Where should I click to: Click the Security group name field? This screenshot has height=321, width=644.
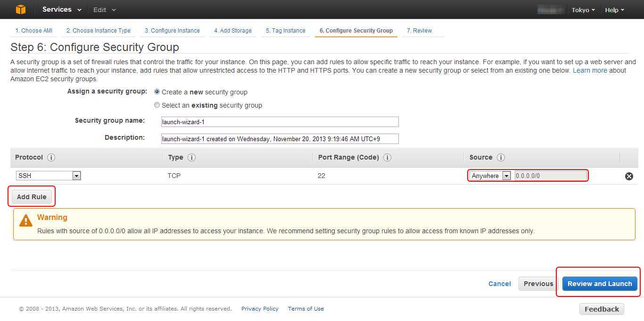click(280, 122)
